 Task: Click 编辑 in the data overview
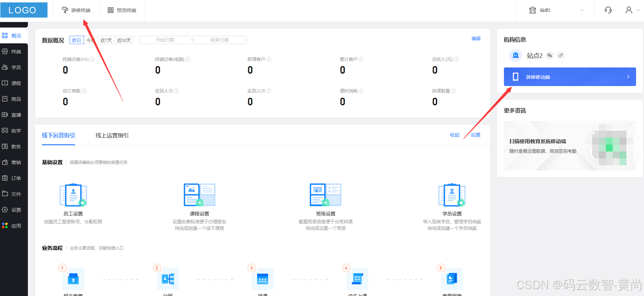[476, 39]
